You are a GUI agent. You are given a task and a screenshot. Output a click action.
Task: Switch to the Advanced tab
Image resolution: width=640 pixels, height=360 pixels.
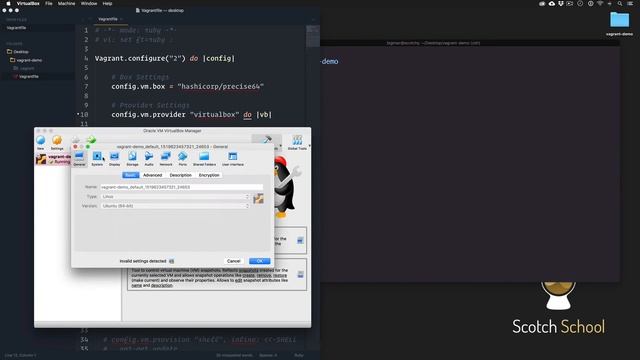(x=153, y=175)
